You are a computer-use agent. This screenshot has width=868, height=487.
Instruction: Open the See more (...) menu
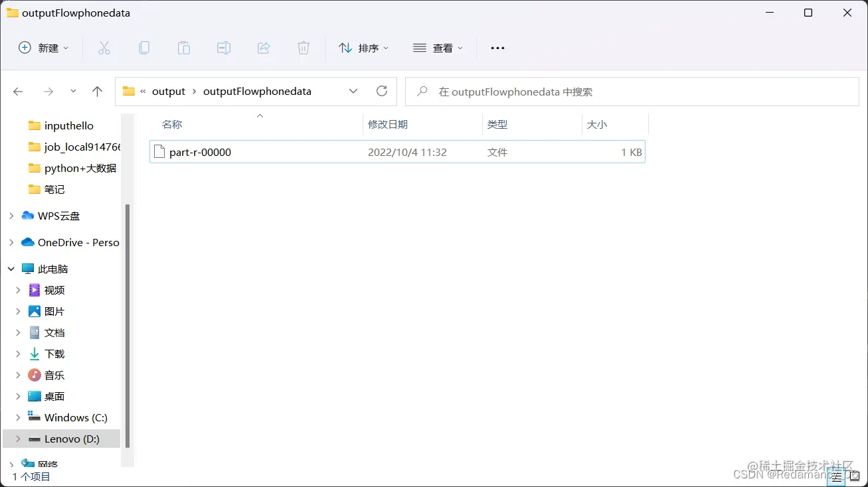[497, 47]
